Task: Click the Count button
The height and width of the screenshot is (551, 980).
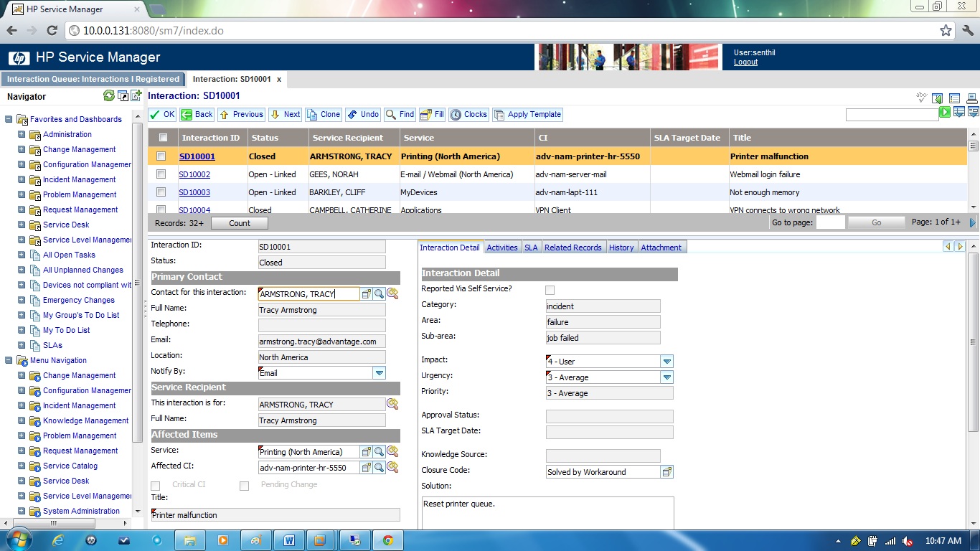Action: pyautogui.click(x=240, y=223)
